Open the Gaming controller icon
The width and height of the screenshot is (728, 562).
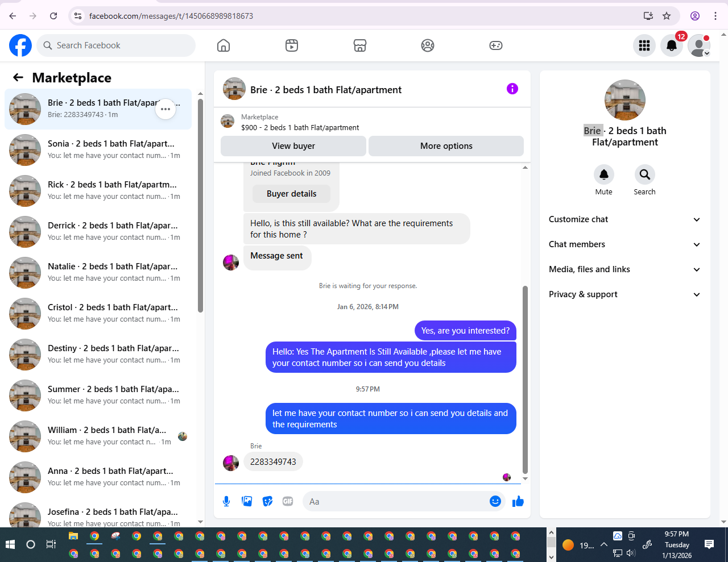tap(496, 45)
